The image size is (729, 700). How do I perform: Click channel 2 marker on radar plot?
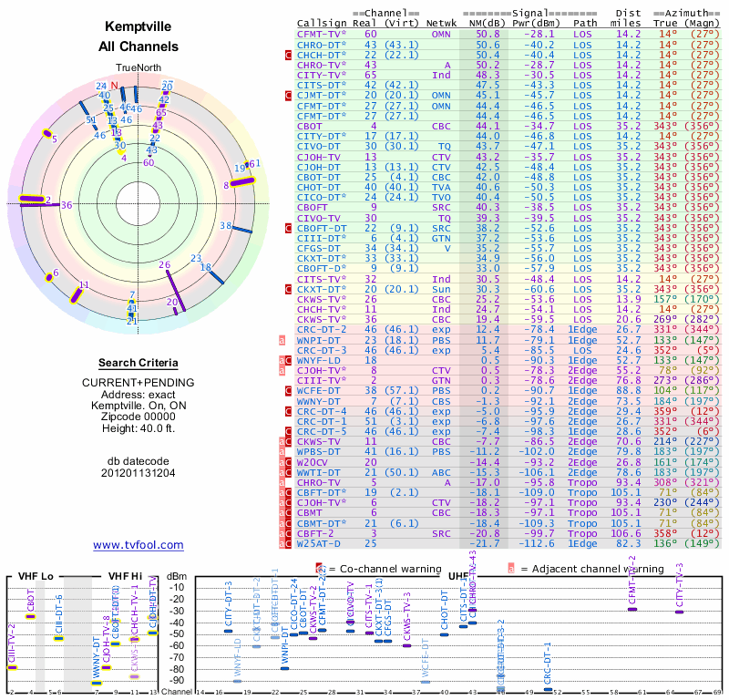(35, 201)
